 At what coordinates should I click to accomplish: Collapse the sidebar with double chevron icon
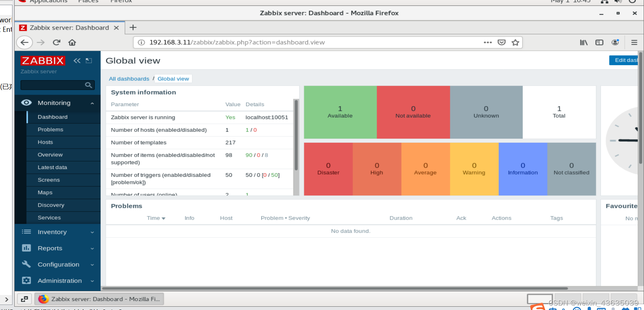[x=77, y=61]
